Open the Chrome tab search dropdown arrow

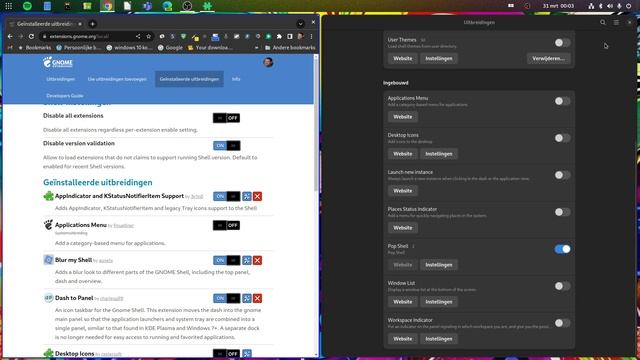click(x=300, y=24)
